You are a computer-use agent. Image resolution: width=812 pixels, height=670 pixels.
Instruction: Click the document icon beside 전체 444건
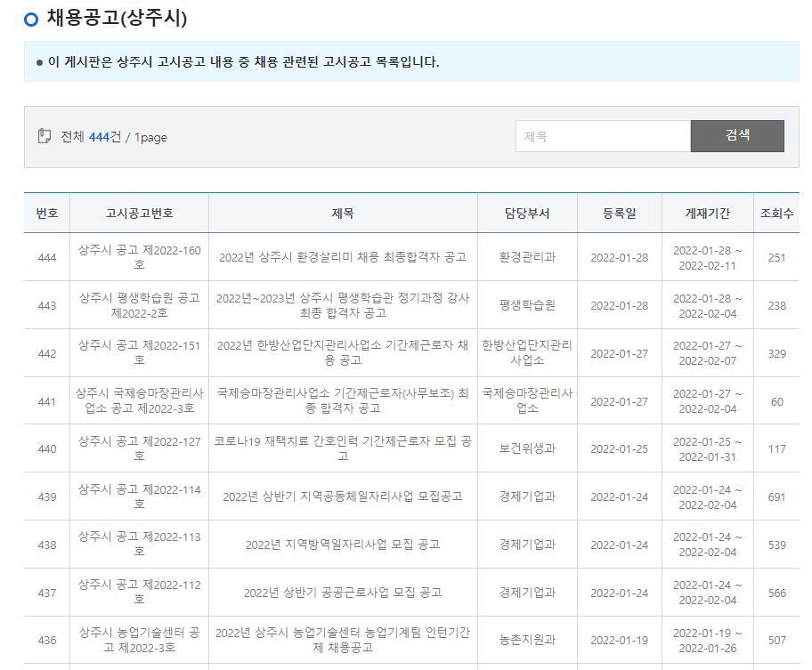[44, 136]
